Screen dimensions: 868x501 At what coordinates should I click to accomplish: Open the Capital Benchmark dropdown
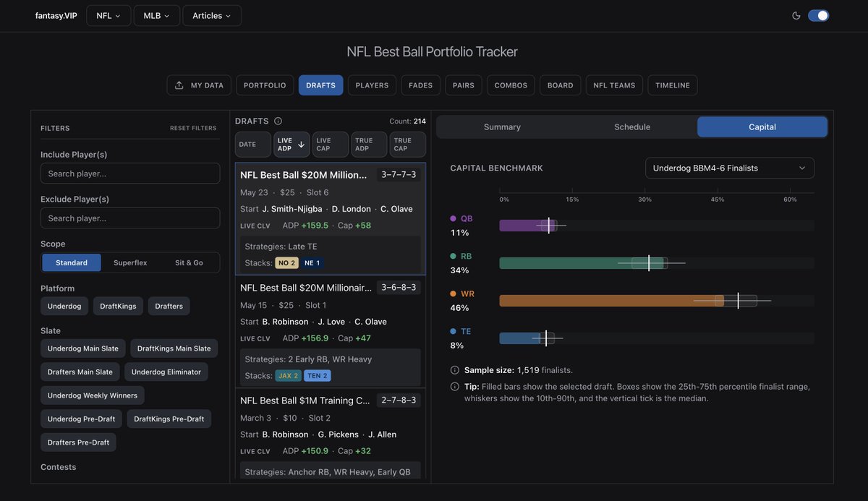tap(730, 168)
